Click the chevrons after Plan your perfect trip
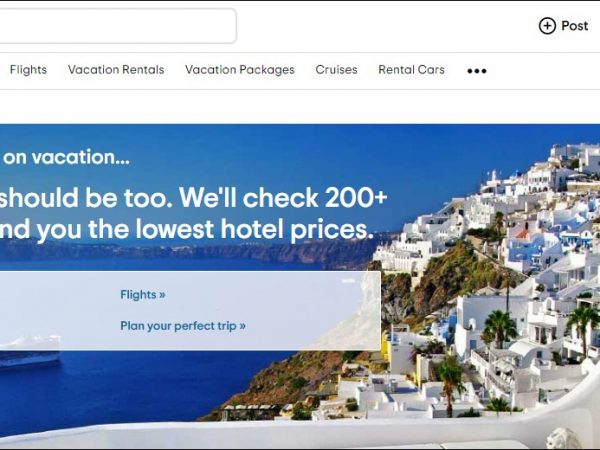The width and height of the screenshot is (600, 450). 243,326
